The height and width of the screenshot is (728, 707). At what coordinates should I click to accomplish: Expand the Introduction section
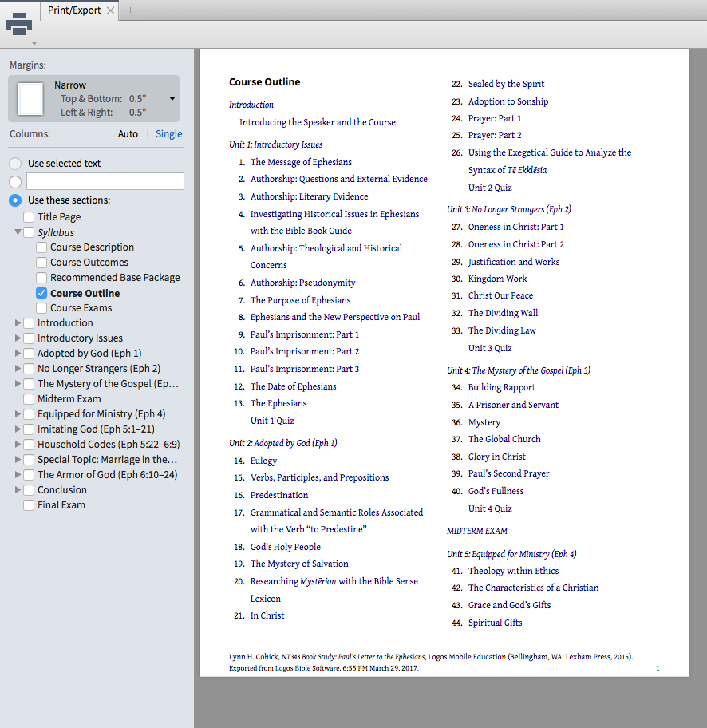18,322
